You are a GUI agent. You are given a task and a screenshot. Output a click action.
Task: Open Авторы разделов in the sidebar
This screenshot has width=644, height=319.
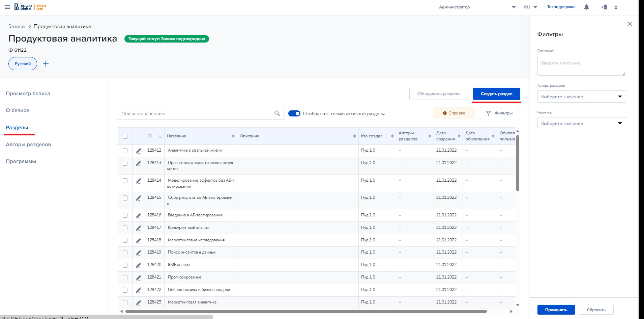[28, 144]
